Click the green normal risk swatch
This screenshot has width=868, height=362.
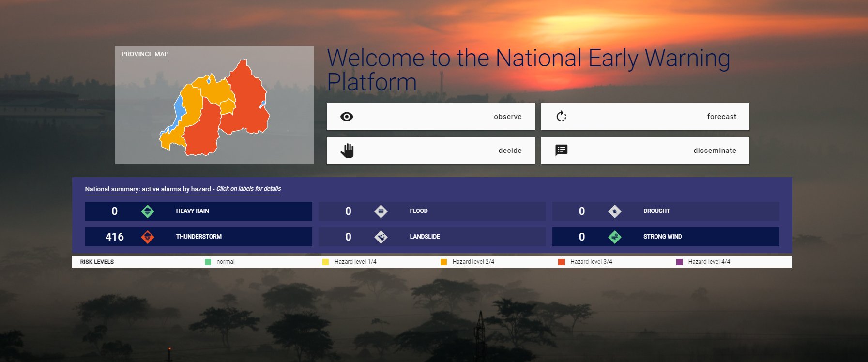(208, 262)
